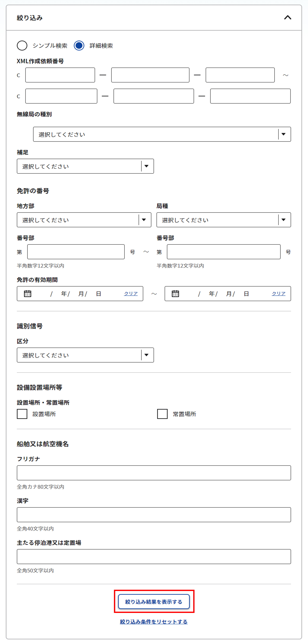Open calendar icon for 有効期間 end date
Viewport: 308px width, 644px height.
175,294
